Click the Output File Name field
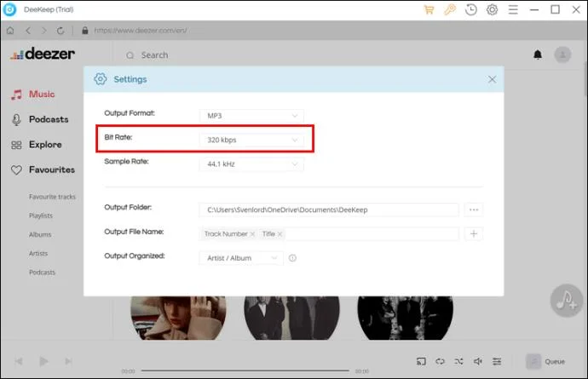Screen dimensions: 588x379 click(329, 233)
